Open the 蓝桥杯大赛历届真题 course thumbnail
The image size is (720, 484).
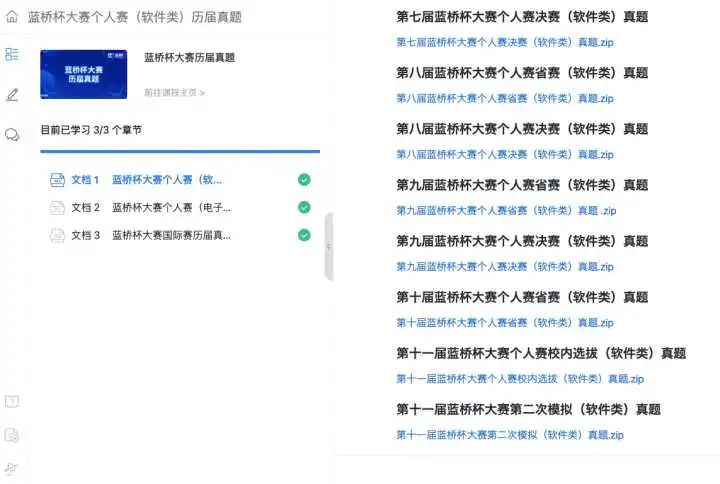pos(84,74)
